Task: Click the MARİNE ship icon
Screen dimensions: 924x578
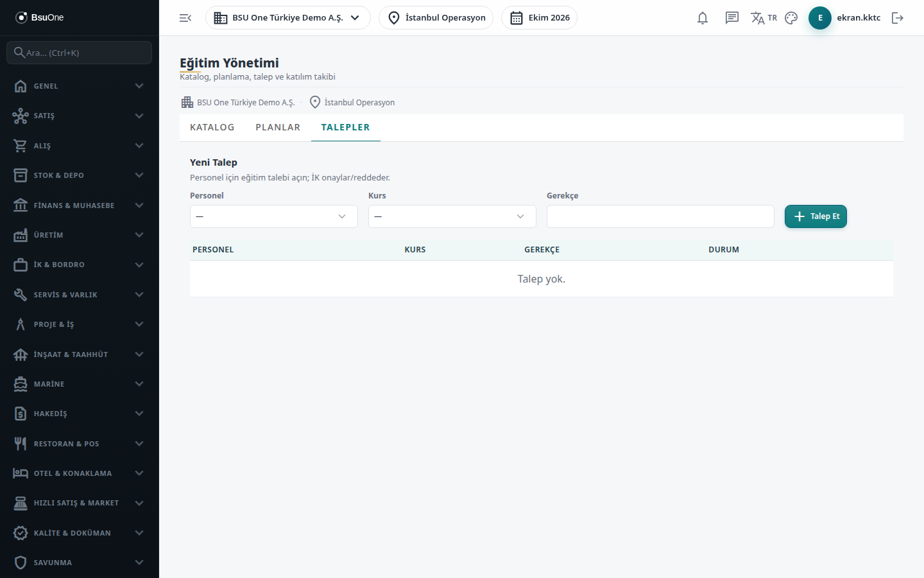Action: pyautogui.click(x=21, y=384)
